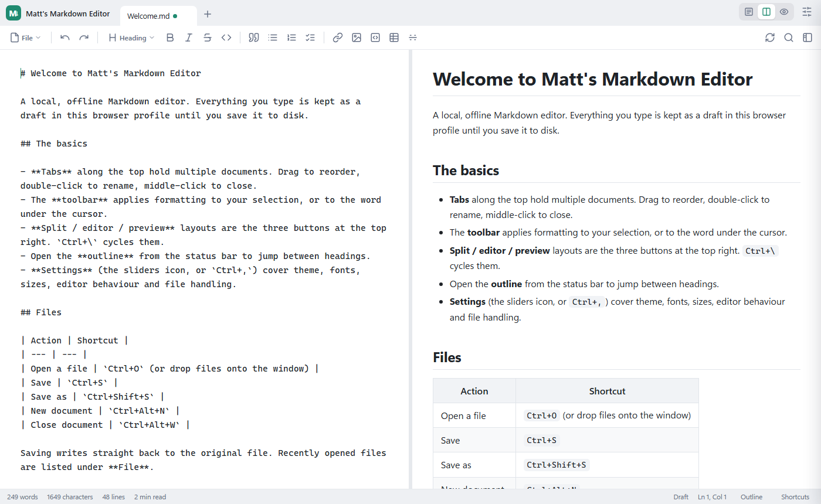
Task: Open Outline from the status bar
Action: (751, 497)
